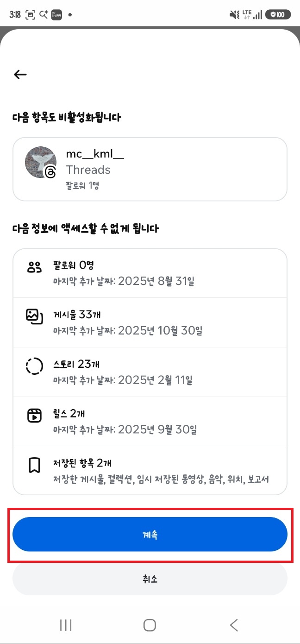
Task: Tap the blue 계속 button
Action: click(150, 534)
